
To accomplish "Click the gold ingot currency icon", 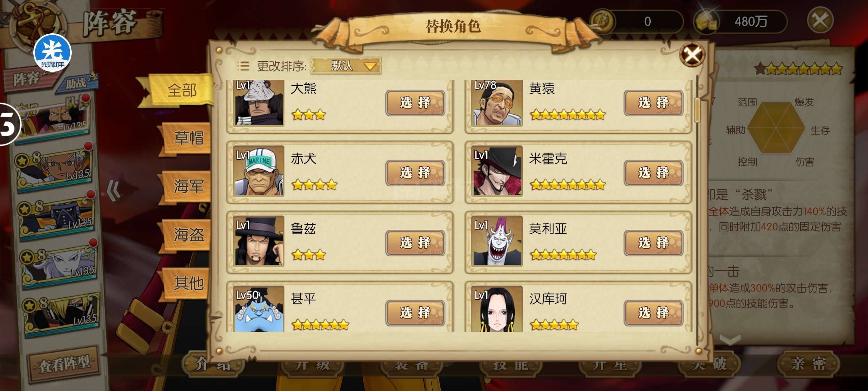I will (706, 21).
